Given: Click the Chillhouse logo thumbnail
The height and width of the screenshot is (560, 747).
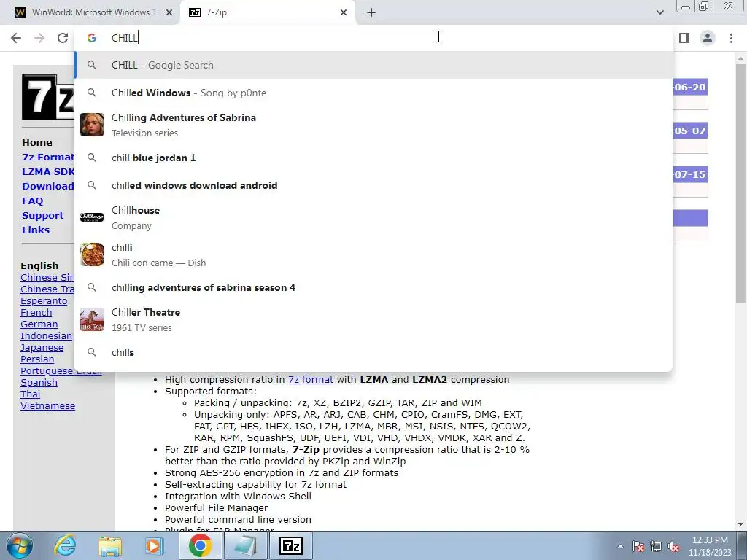Looking at the screenshot, I should (92, 217).
